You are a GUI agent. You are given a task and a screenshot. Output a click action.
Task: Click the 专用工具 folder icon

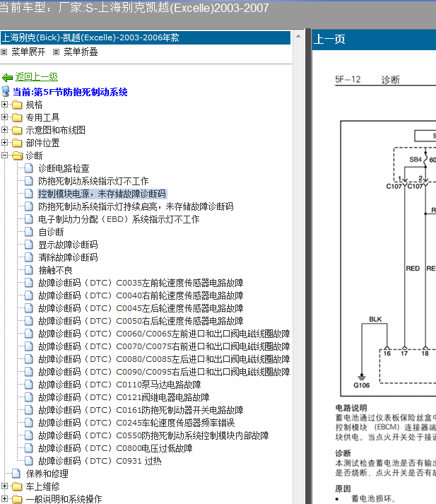point(17,117)
